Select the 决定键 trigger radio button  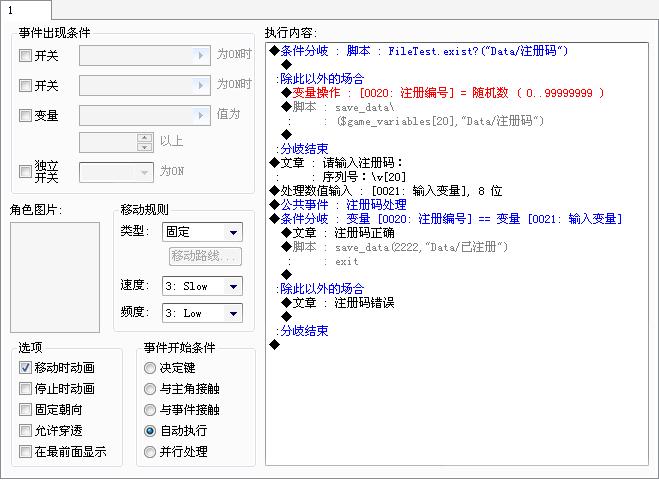[150, 368]
